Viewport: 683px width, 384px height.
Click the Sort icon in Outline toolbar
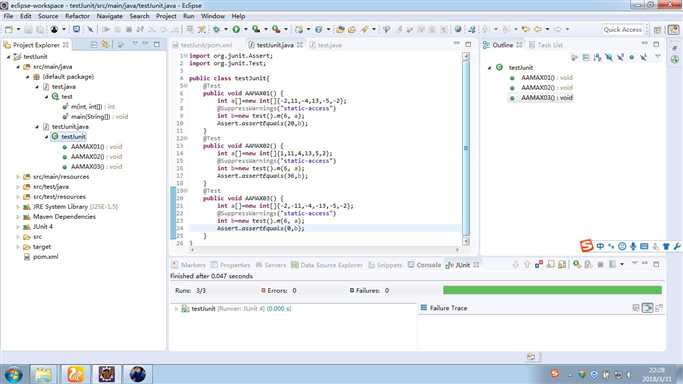598,57
